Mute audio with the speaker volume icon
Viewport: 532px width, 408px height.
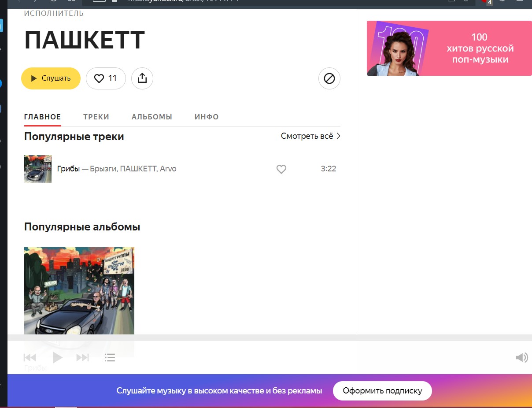point(522,357)
